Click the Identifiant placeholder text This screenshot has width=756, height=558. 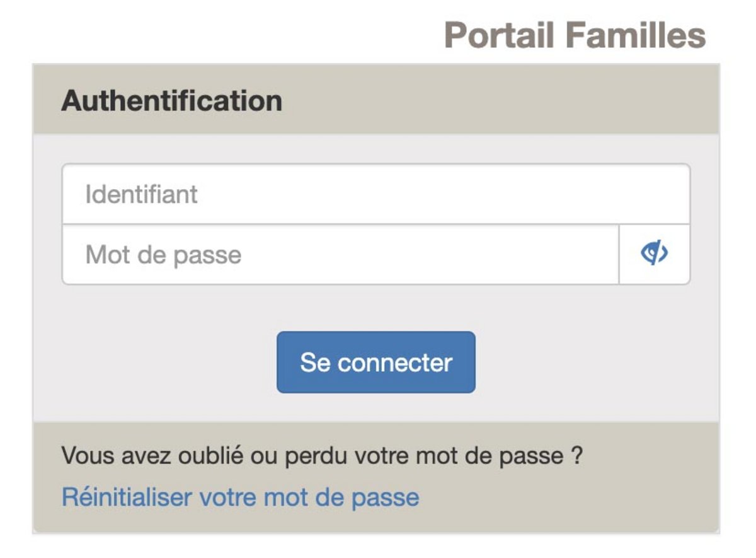point(141,194)
